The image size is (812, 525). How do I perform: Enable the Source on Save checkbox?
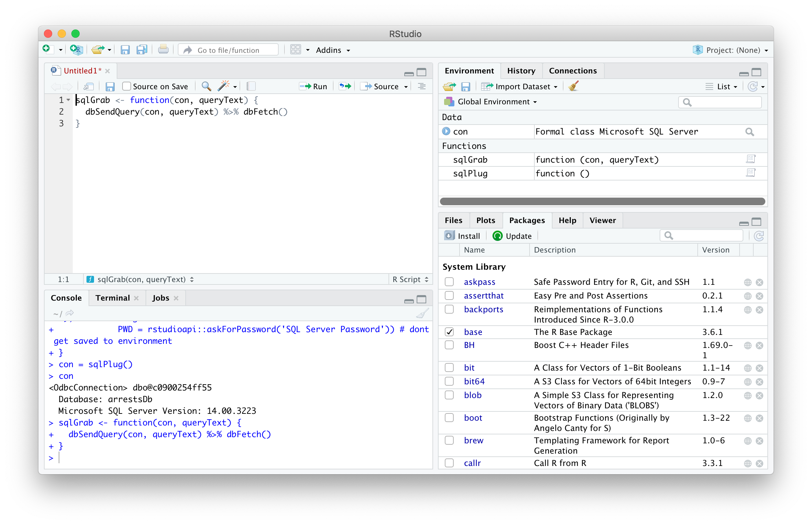pos(127,86)
